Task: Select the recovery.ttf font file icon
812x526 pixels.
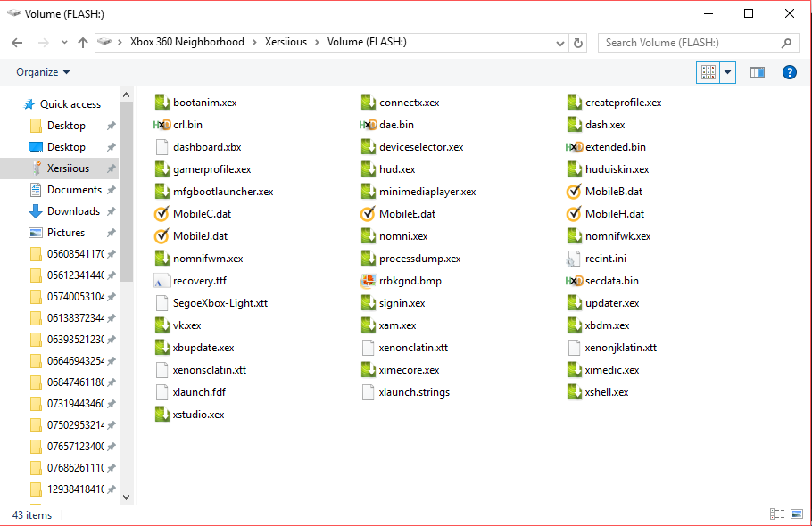Action: point(162,281)
